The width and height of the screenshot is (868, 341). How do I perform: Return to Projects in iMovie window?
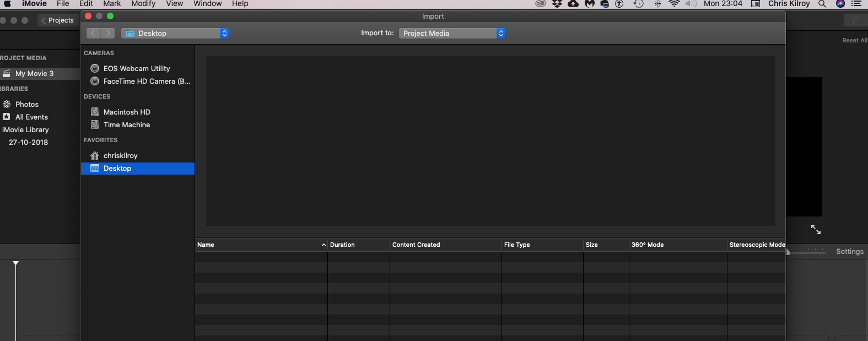point(58,20)
